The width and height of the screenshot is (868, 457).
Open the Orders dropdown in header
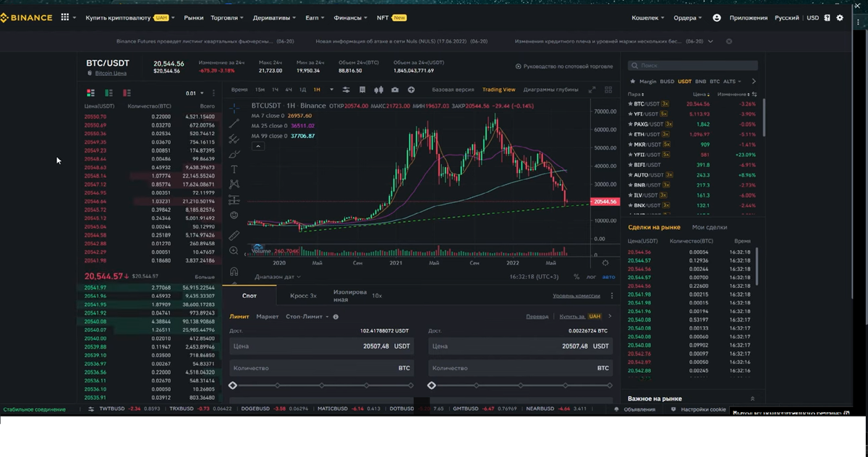[x=689, y=17]
